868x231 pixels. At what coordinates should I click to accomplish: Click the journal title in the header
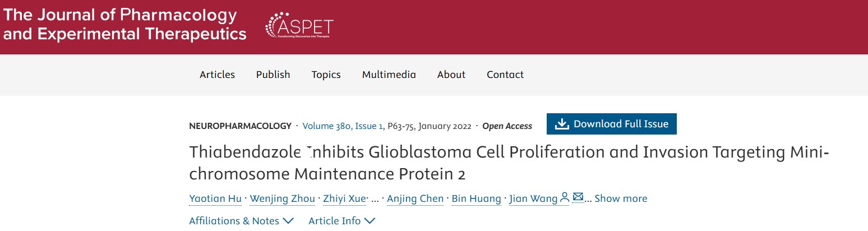124,25
